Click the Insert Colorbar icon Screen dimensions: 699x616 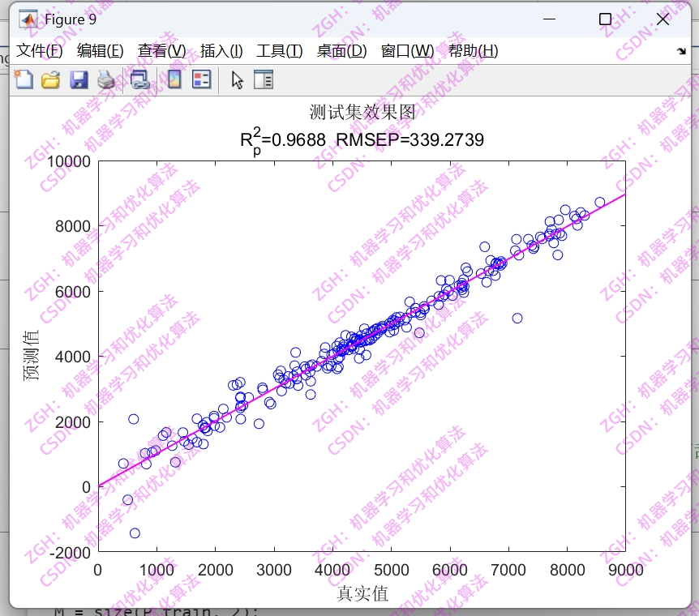[x=174, y=79]
